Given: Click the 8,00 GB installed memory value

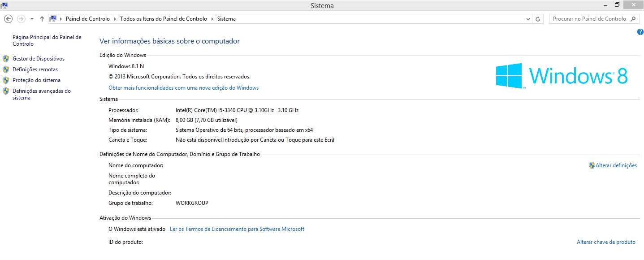Looking at the screenshot, I should click(x=207, y=120).
